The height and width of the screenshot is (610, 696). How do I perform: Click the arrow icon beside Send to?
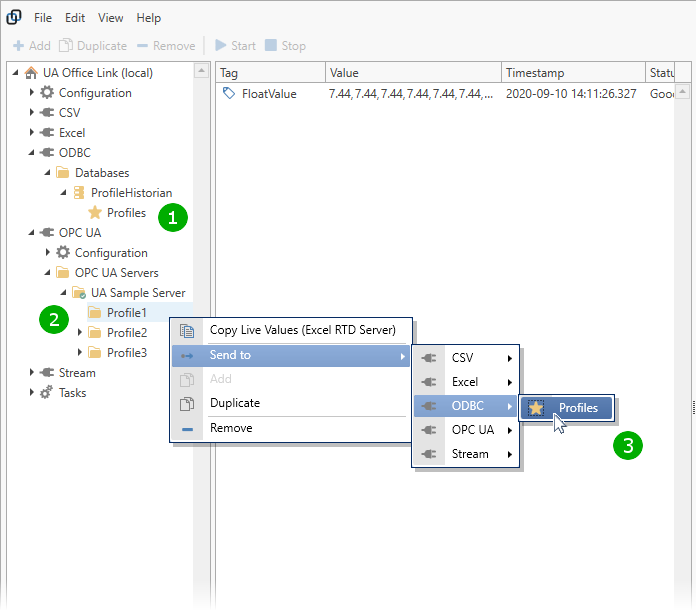[x=187, y=356]
